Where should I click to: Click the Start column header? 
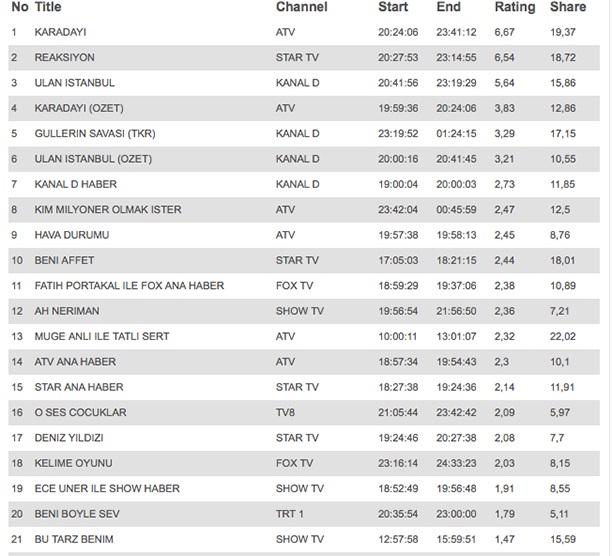393,7
